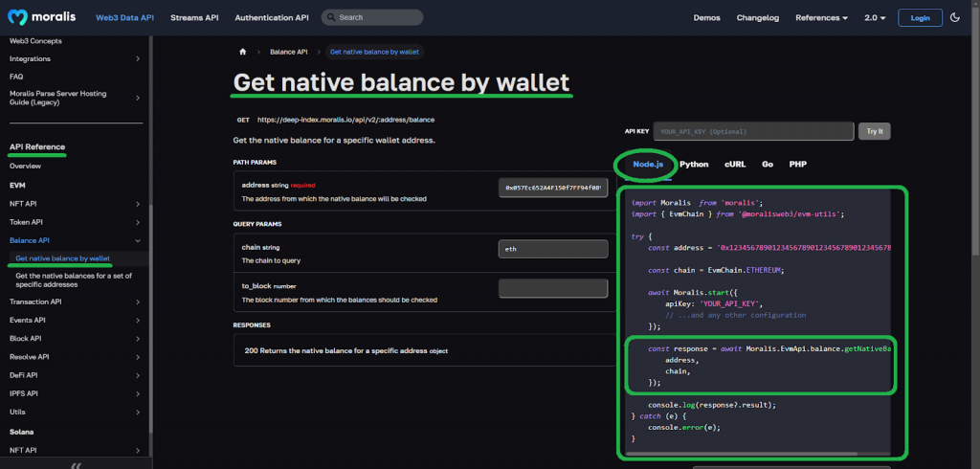Open Web3 Concepts in sidebar
The image size is (980, 469).
coord(35,40)
